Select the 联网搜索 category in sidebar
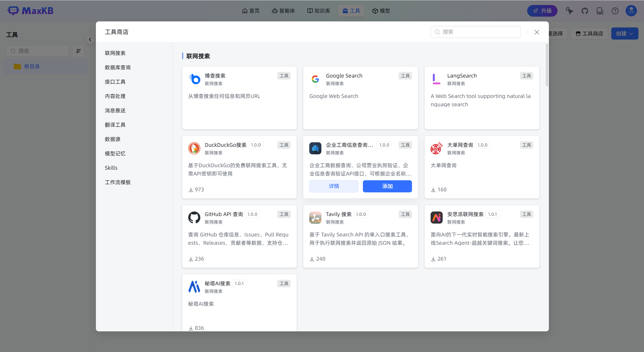 click(115, 53)
